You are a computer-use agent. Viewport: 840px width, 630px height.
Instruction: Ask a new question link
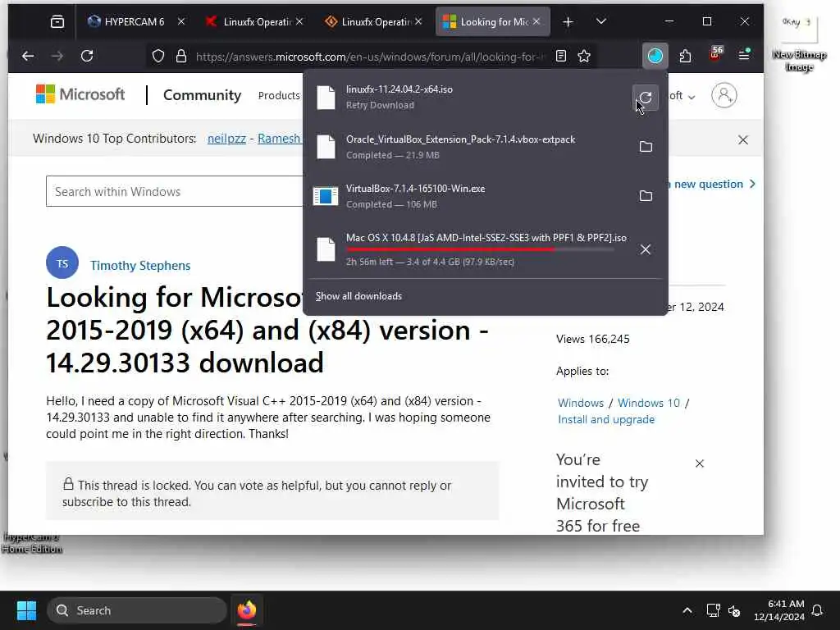711,184
